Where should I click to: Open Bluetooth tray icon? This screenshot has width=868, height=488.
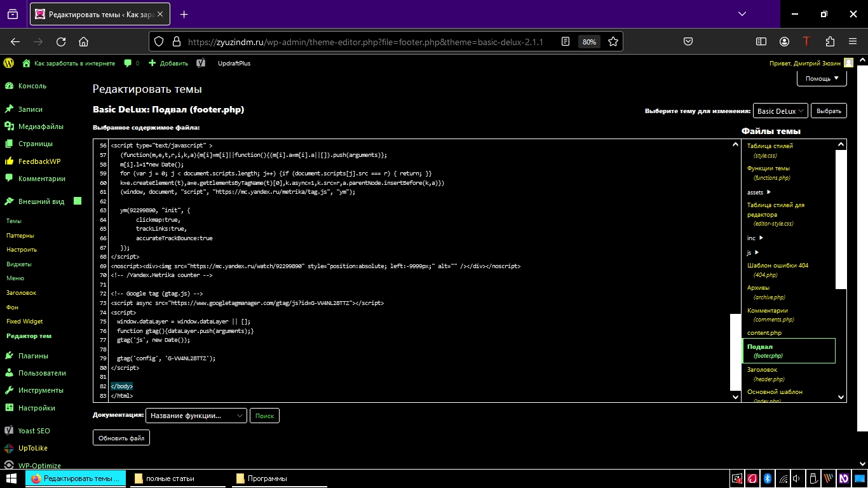[767, 478]
